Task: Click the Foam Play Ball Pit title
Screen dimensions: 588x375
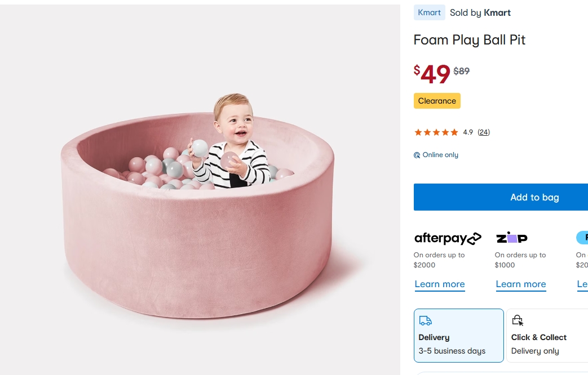Action: pyautogui.click(x=470, y=40)
